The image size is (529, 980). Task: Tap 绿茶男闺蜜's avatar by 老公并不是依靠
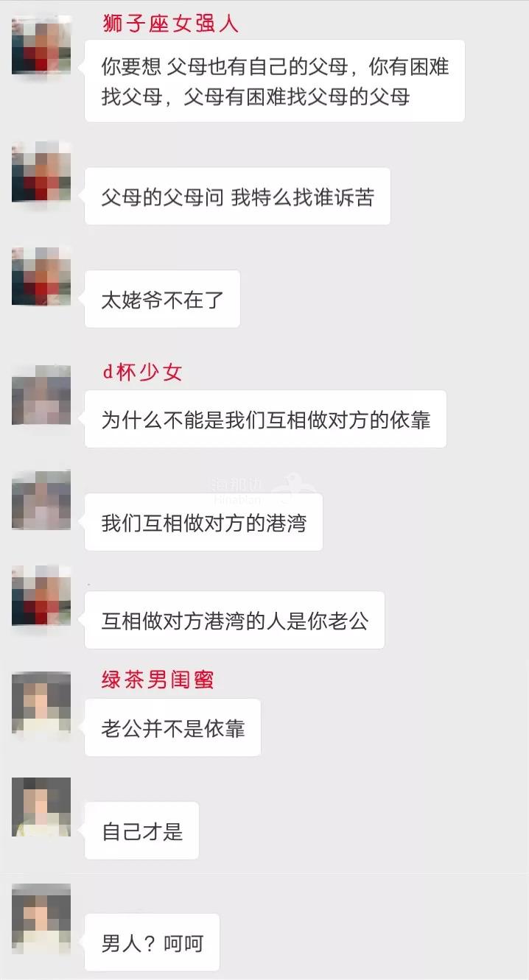tap(41, 702)
